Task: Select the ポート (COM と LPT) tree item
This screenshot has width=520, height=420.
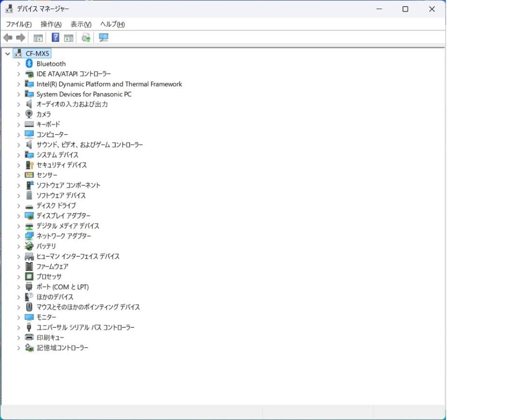Action: pyautogui.click(x=62, y=287)
